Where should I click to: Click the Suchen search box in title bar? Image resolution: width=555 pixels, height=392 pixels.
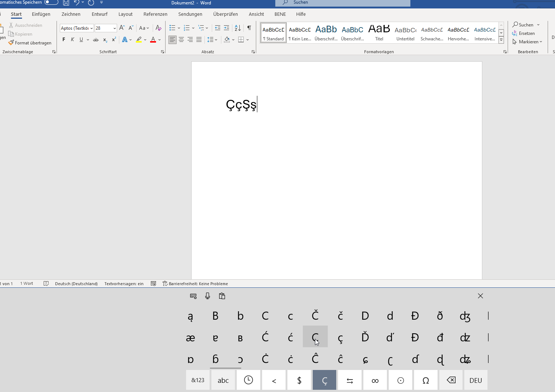343,3
